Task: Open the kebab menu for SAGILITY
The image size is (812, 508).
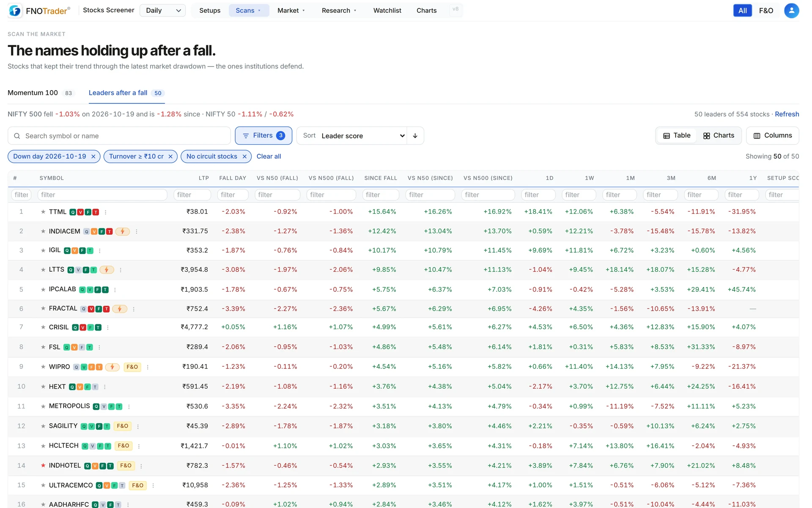Action: click(138, 426)
